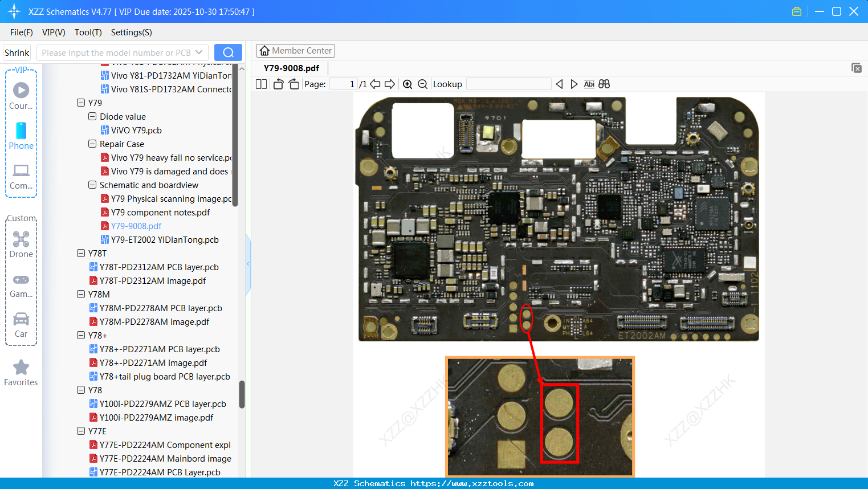Open Y100i-PD2279AMZ image.pdf
This screenshot has height=489, width=868.
pyautogui.click(x=157, y=418)
